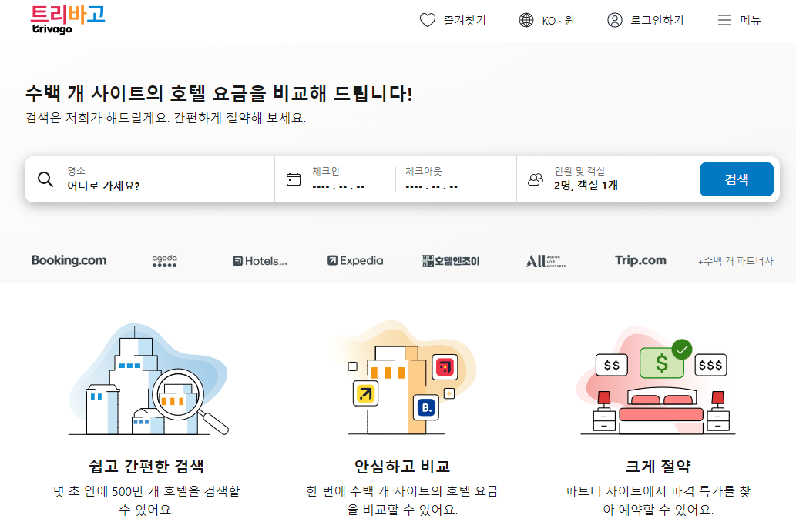The image size is (796, 532).
Task: Click the magnifier search icon in destination field
Action: (45, 179)
